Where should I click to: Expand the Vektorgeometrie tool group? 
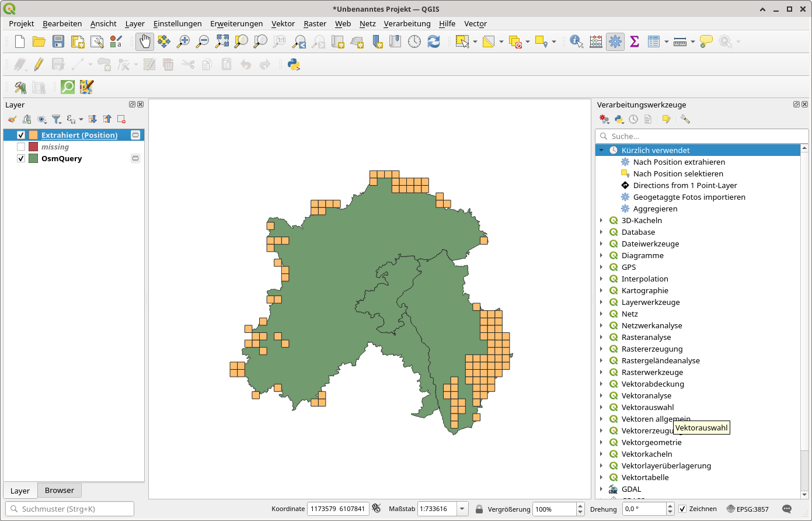point(601,442)
